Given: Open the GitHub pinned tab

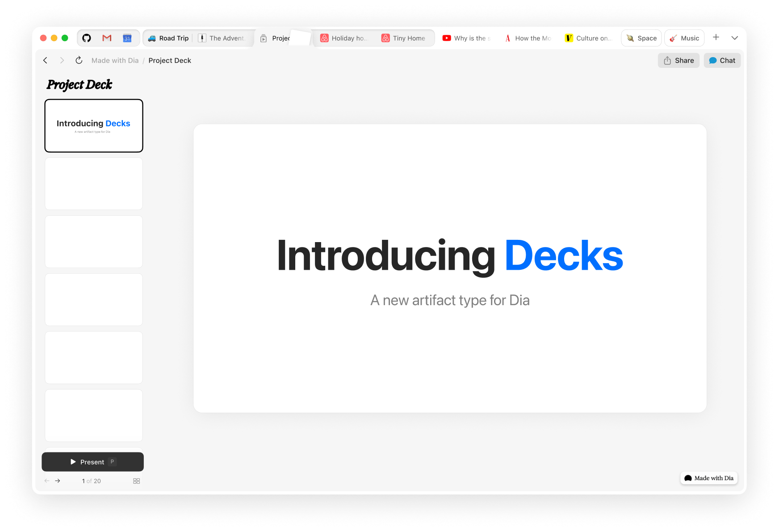Looking at the screenshot, I should pos(87,38).
